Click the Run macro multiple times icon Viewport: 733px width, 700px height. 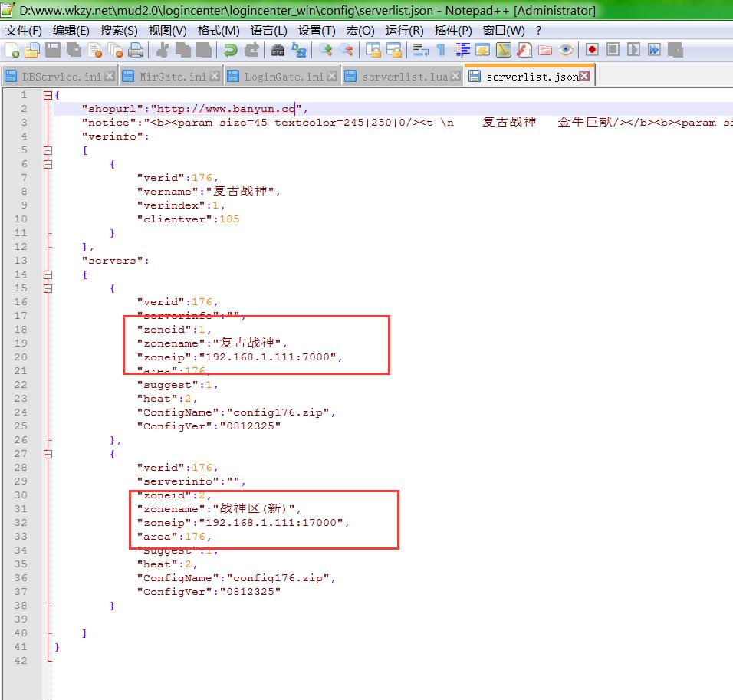pyautogui.click(x=654, y=51)
